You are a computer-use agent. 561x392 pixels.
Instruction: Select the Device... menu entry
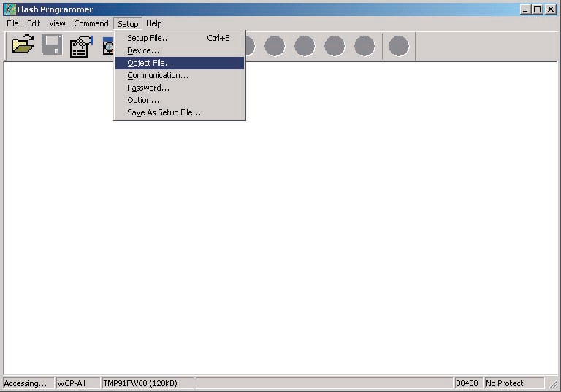point(180,50)
